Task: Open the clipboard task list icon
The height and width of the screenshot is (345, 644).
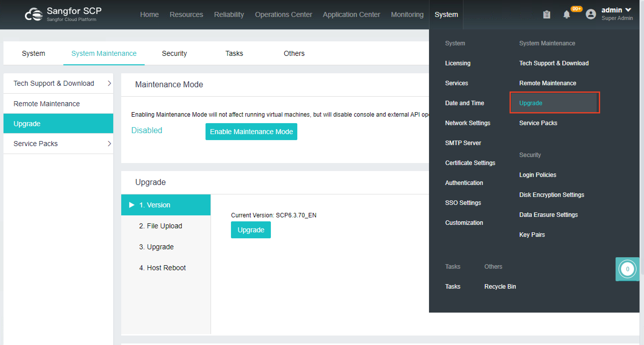Action: tap(546, 14)
